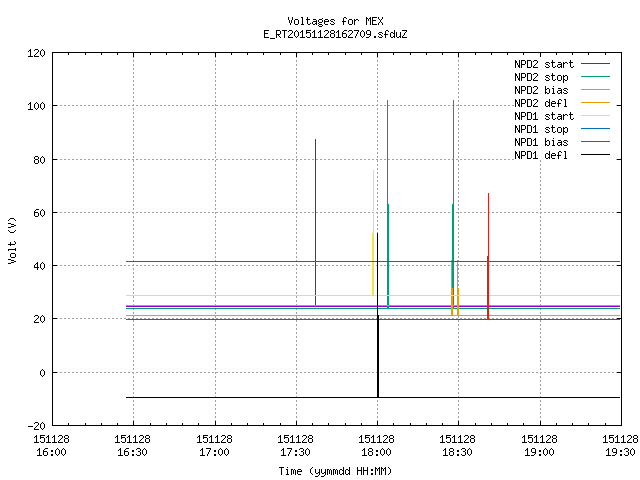Click the y-axis tick label 100
Image resolution: width=640 pixels, height=480 pixels.
coord(36,106)
